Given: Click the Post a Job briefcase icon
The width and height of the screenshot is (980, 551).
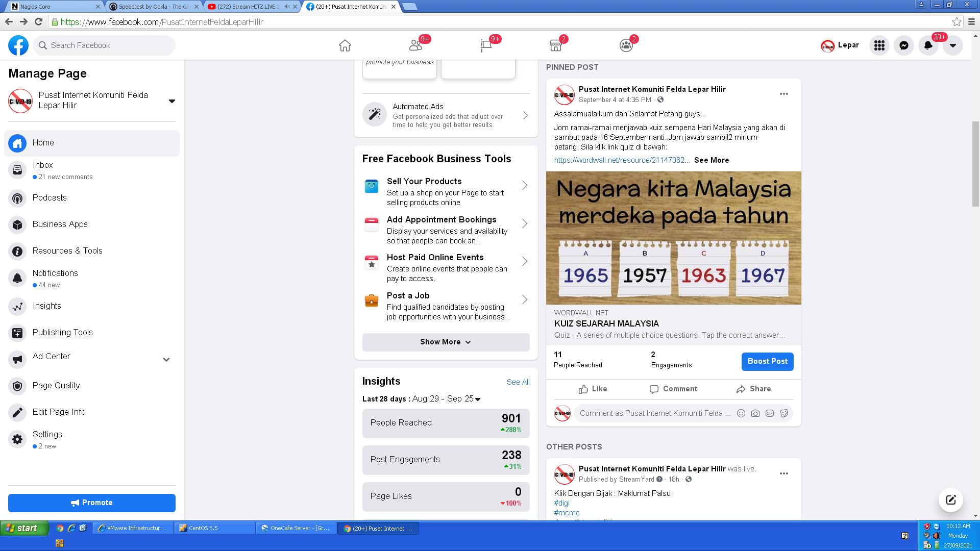Looking at the screenshot, I should pos(372,300).
